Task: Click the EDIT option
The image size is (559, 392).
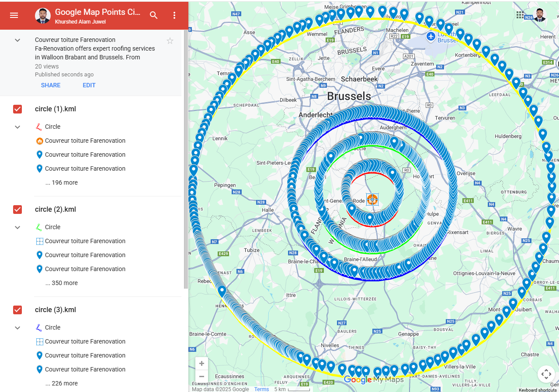Action: coord(89,85)
